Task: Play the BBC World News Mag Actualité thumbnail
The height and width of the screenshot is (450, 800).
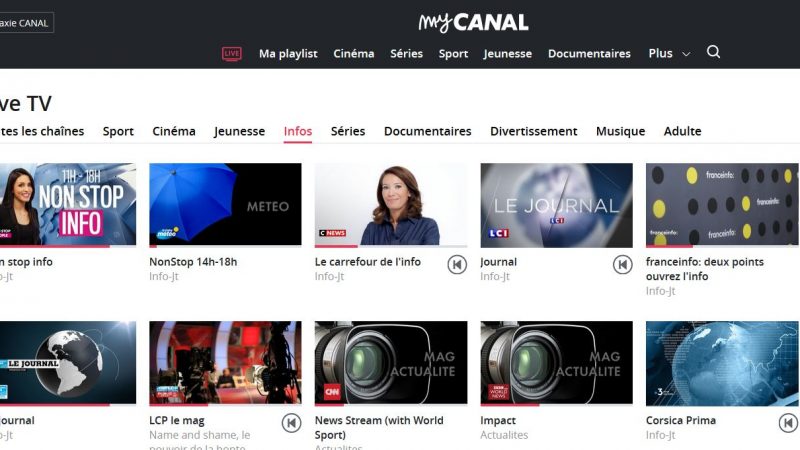Action: pos(557,363)
